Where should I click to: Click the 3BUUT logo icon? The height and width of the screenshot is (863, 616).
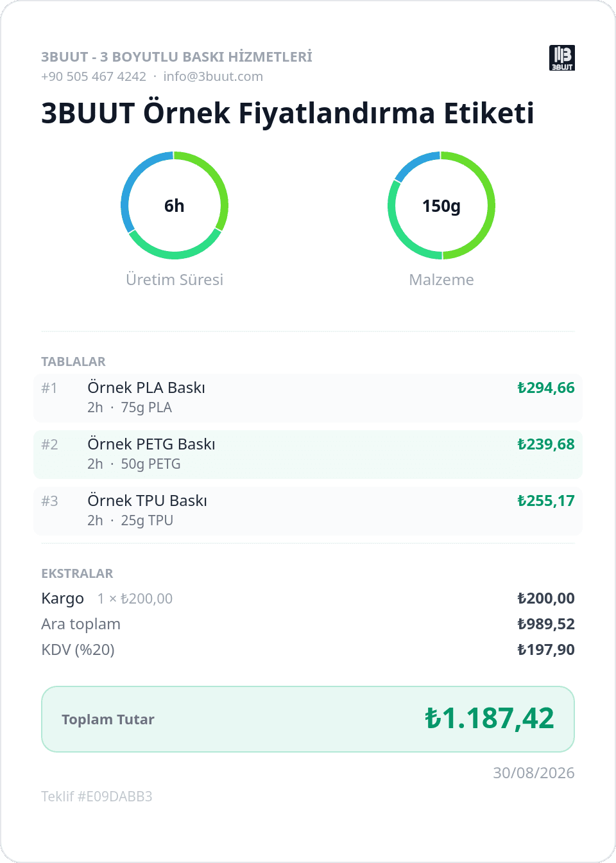coord(562,58)
